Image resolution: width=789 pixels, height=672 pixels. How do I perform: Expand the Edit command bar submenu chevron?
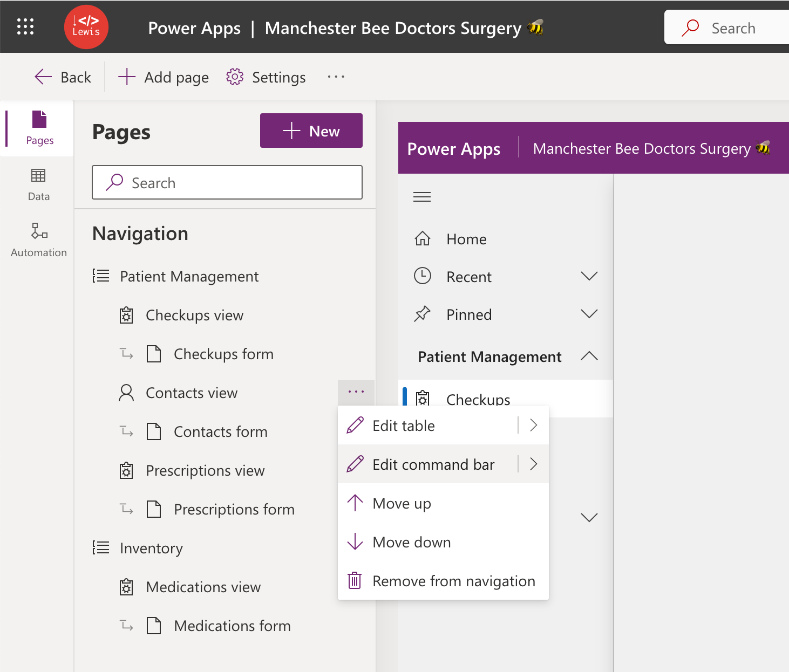534,464
